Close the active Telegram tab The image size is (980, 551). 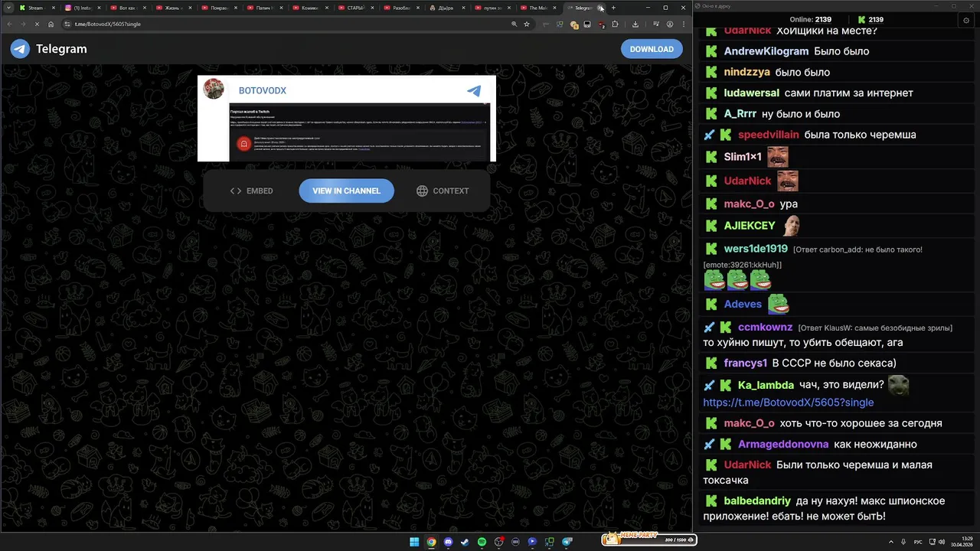click(601, 8)
